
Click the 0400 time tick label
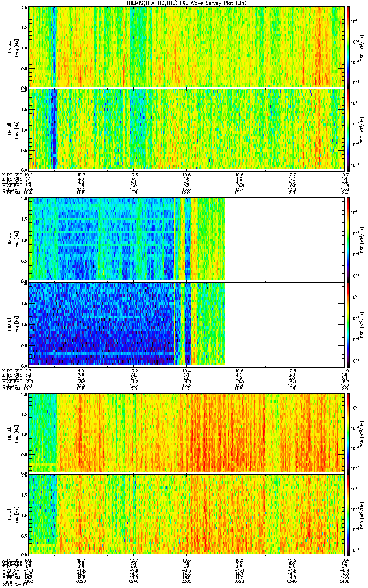[344, 580]
